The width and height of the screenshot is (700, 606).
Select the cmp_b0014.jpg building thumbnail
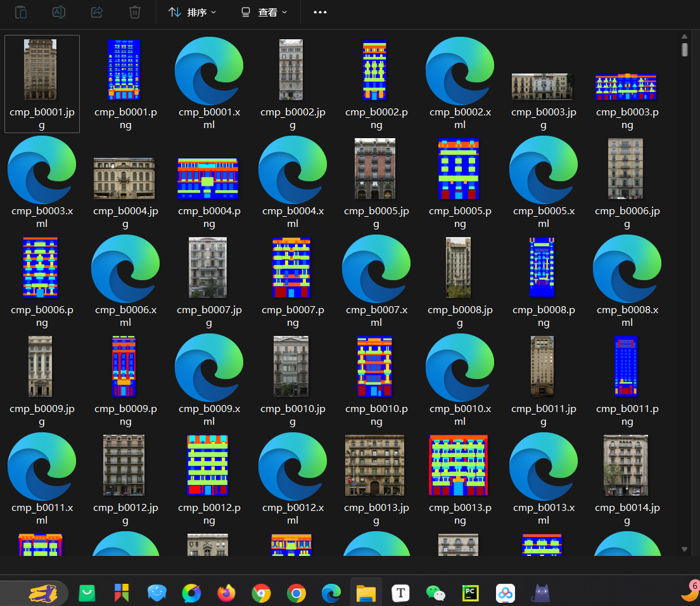pos(625,465)
